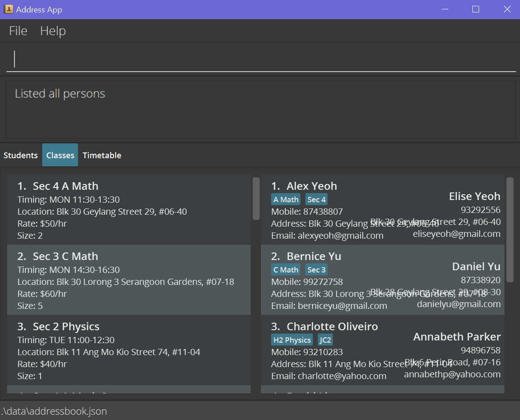The height and width of the screenshot is (420, 520).
Task: Select the Sec 2 Physics class
Action: point(129,350)
